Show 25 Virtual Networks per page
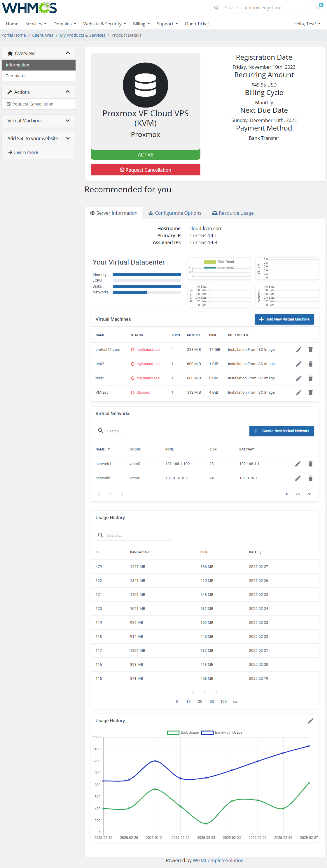Image resolution: width=327 pixels, height=868 pixels. coord(298,494)
